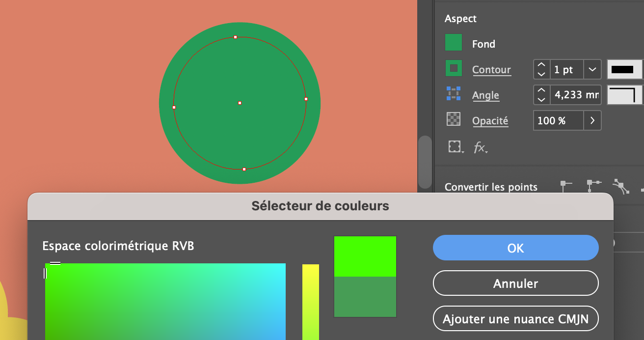
Task: Click the center anchor point of the circle
Action: (x=240, y=103)
